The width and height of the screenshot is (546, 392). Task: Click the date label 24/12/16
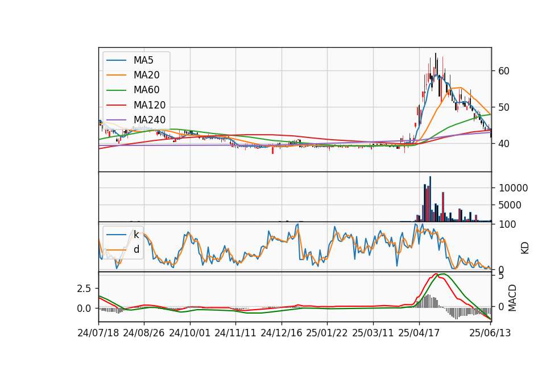pyautogui.click(x=282, y=333)
